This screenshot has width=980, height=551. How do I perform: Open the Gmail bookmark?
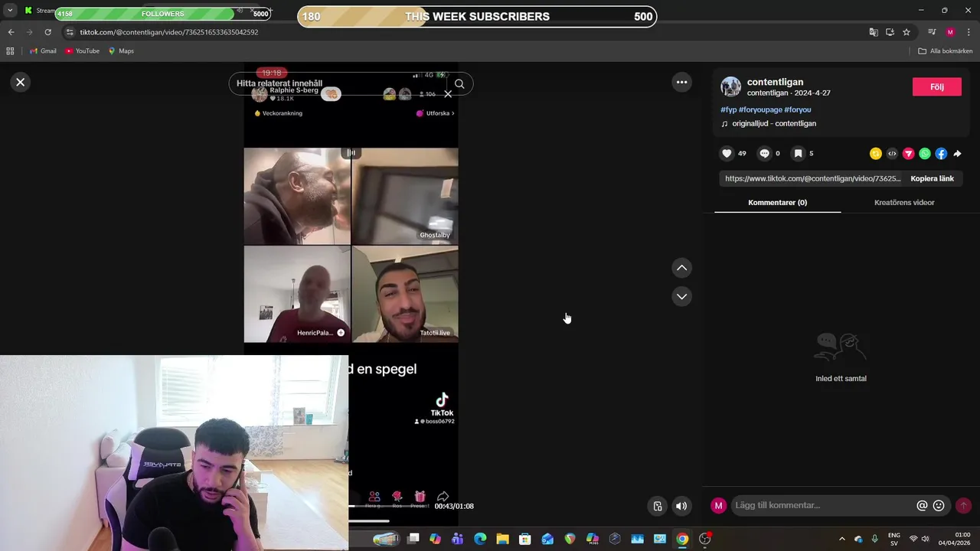tap(43, 51)
